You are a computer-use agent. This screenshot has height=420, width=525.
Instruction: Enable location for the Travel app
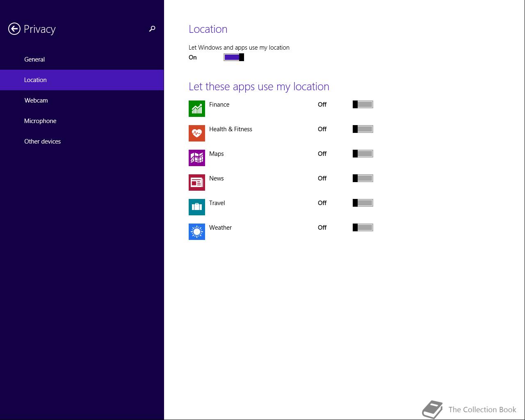pyautogui.click(x=363, y=203)
